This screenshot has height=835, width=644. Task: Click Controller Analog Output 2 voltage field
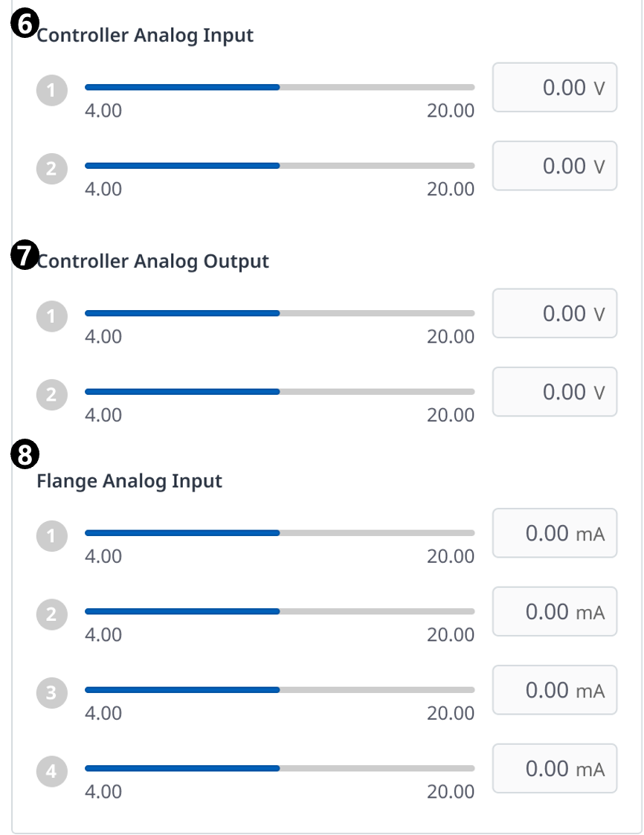tap(555, 392)
